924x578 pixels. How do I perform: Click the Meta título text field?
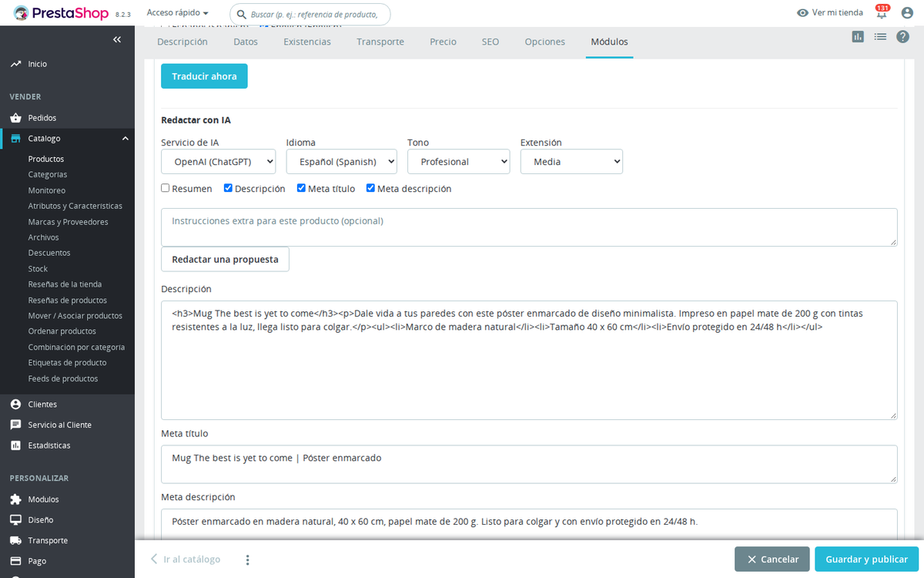(x=529, y=464)
